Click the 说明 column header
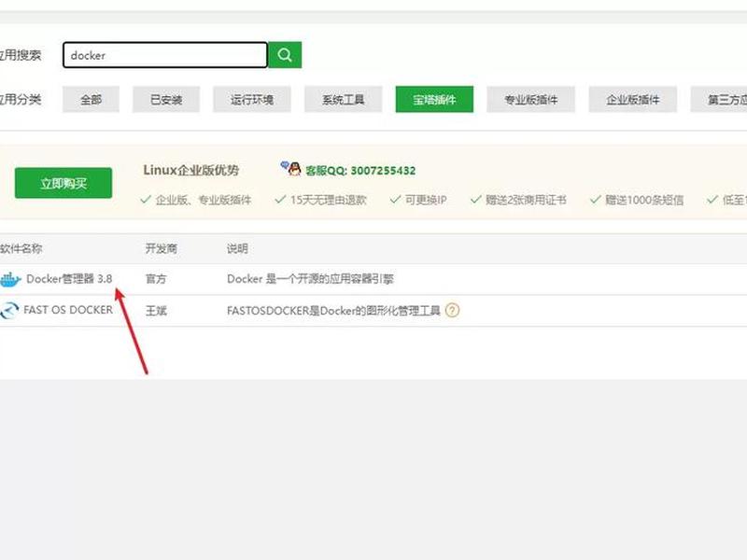The height and width of the screenshot is (560, 747). coord(237,248)
